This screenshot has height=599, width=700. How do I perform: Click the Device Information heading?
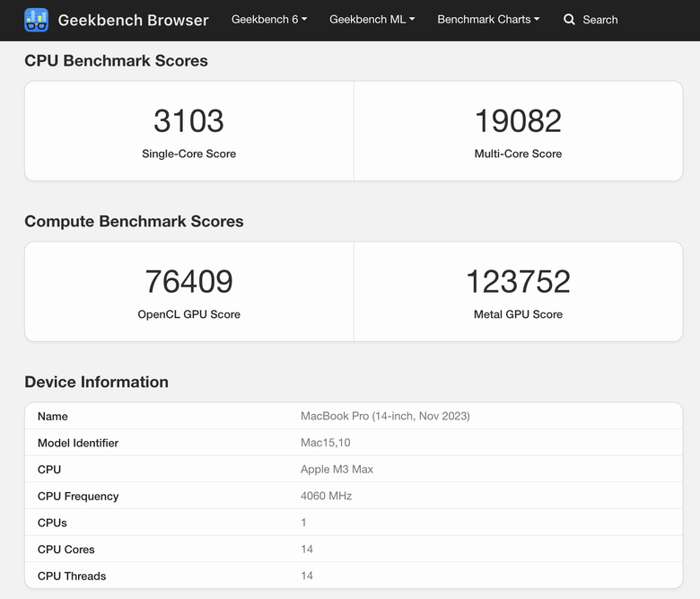96,382
